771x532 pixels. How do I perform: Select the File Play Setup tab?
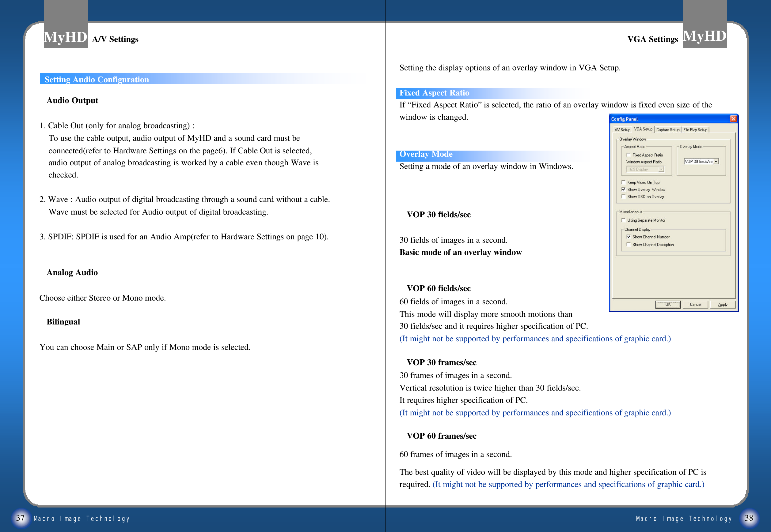(x=695, y=130)
